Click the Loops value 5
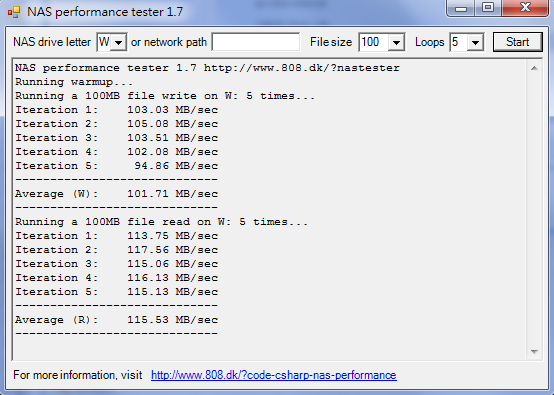The image size is (554, 395). pyautogui.click(x=455, y=42)
